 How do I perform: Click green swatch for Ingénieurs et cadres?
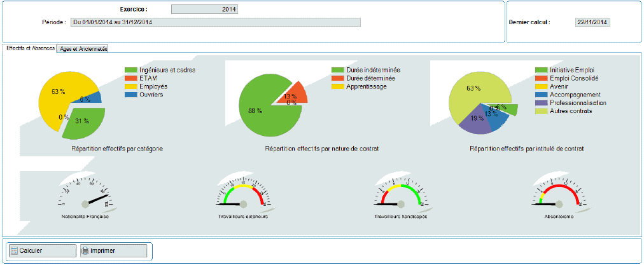click(x=130, y=70)
